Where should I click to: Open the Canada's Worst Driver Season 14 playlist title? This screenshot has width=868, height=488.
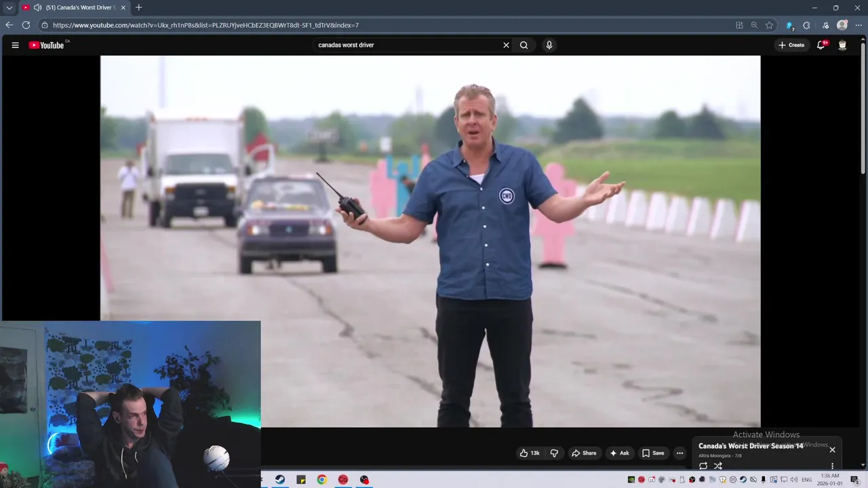coord(751,446)
